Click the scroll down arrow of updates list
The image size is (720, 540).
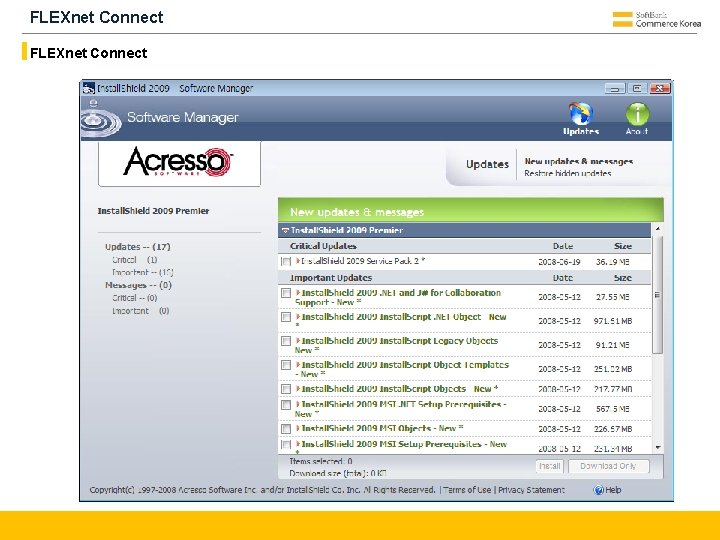coord(658,447)
